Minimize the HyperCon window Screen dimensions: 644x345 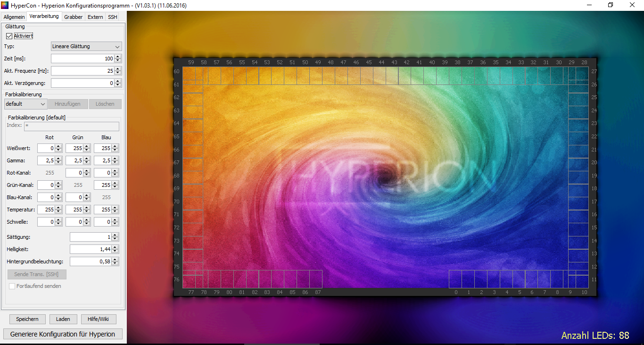[x=589, y=5]
